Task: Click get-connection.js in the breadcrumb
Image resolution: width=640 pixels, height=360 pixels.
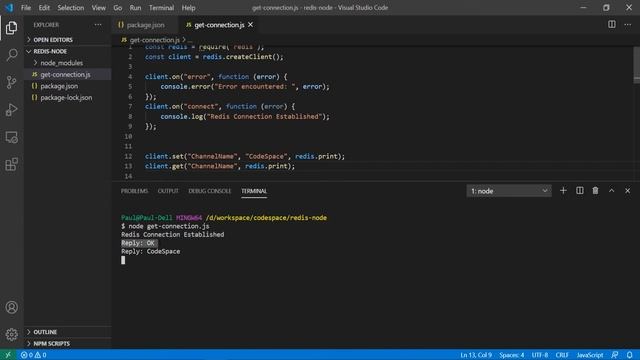Action: click(x=154, y=40)
